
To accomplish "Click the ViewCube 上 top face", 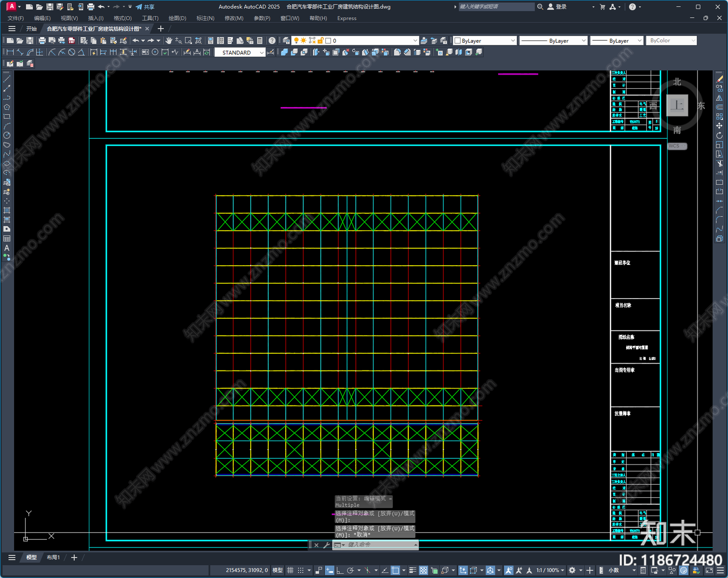I will (x=677, y=106).
